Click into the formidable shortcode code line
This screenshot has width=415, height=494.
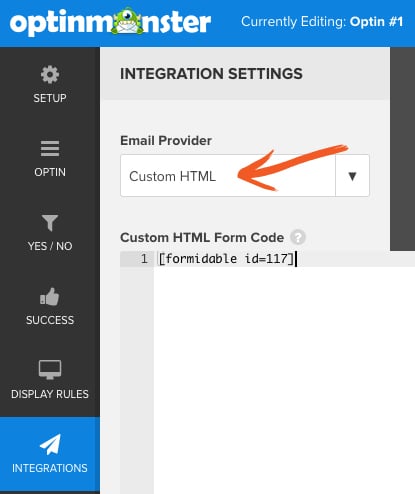click(226, 259)
